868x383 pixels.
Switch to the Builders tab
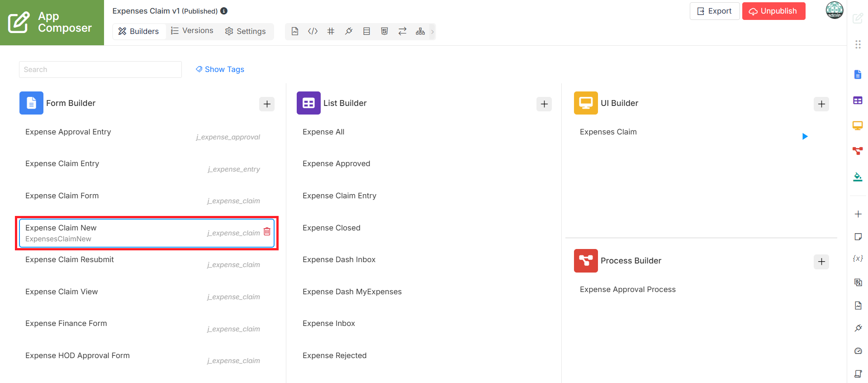(138, 31)
